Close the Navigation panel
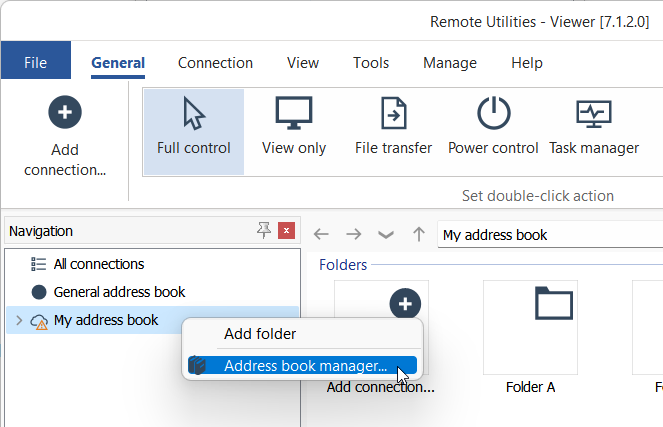Screen dimensions: 663x427 (x=287, y=231)
